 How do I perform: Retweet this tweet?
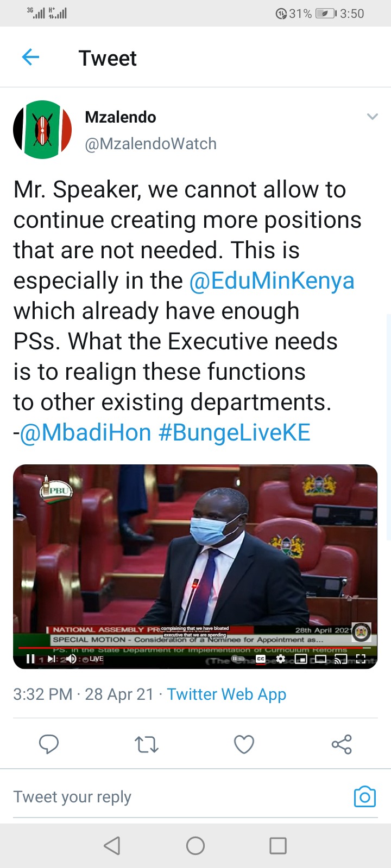[146, 744]
